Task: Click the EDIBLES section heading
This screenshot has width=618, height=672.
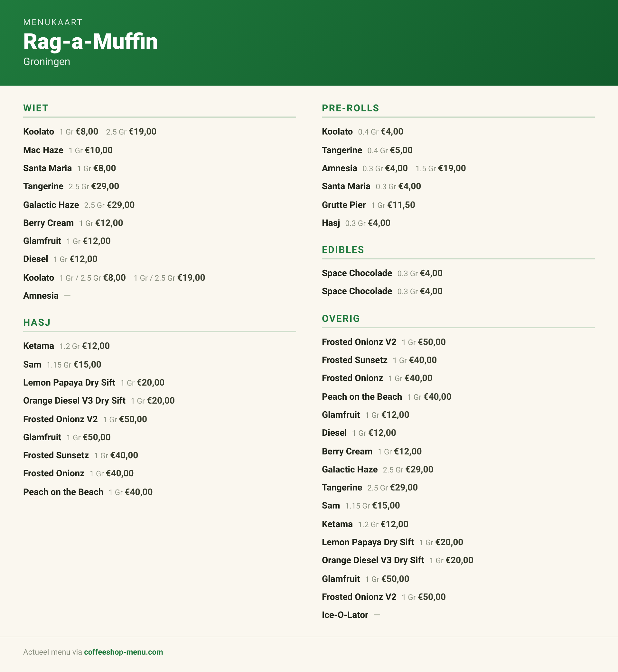Action: (343, 249)
